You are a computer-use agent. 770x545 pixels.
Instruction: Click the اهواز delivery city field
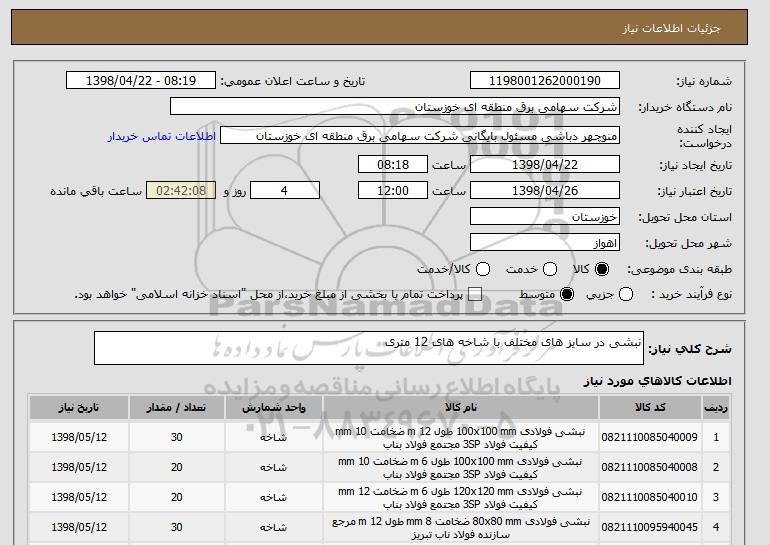544,242
